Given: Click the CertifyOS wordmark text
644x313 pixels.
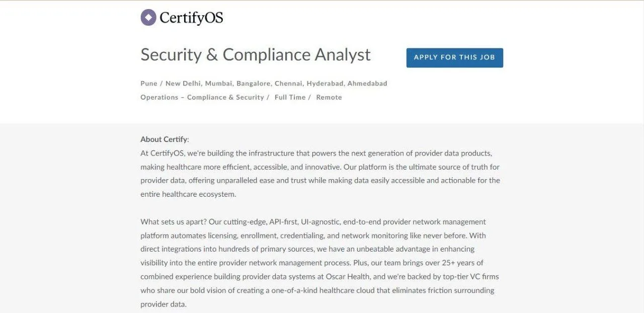Looking at the screenshot, I should pyautogui.click(x=191, y=18).
